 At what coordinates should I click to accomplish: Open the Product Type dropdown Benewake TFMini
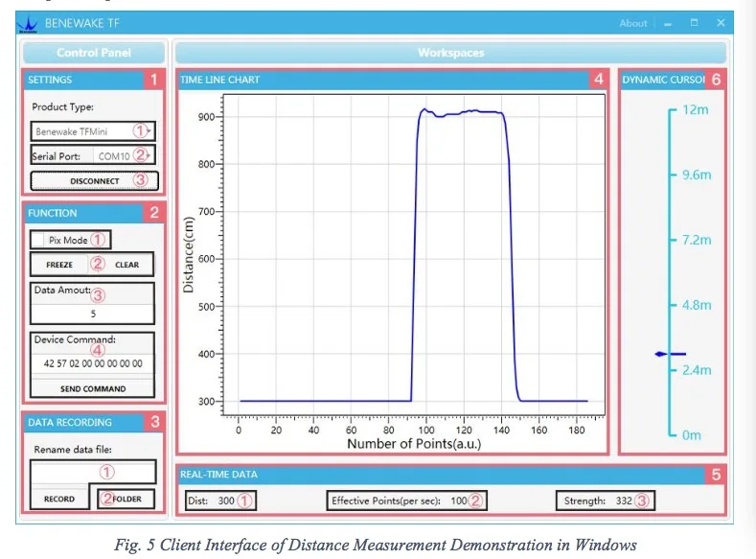coord(93,131)
